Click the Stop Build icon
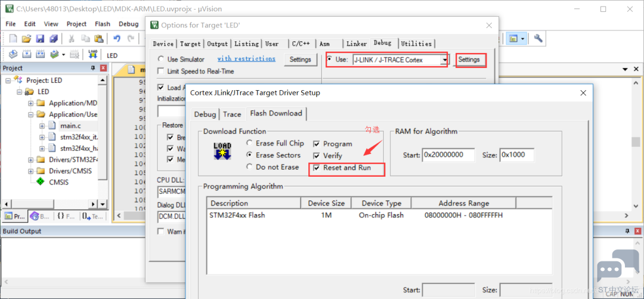644x299 pixels. [x=75, y=54]
